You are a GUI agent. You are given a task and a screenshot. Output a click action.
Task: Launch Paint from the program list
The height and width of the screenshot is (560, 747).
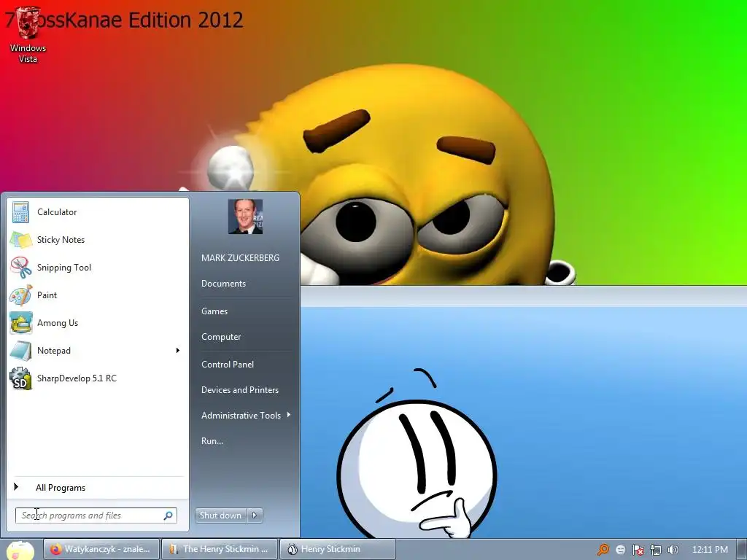(x=98, y=295)
